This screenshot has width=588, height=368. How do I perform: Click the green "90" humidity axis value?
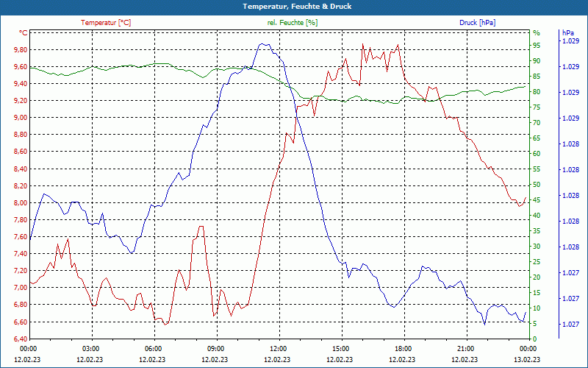[537, 61]
